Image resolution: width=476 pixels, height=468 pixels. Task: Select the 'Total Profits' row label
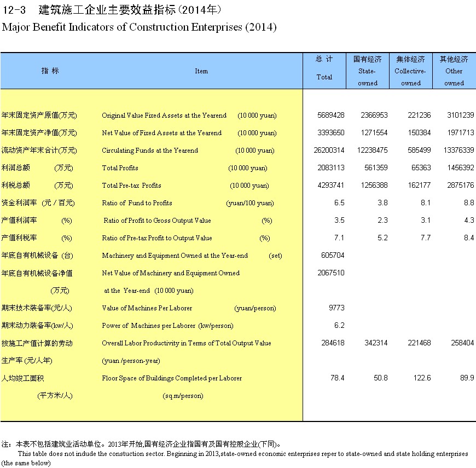pyautogui.click(x=120, y=168)
